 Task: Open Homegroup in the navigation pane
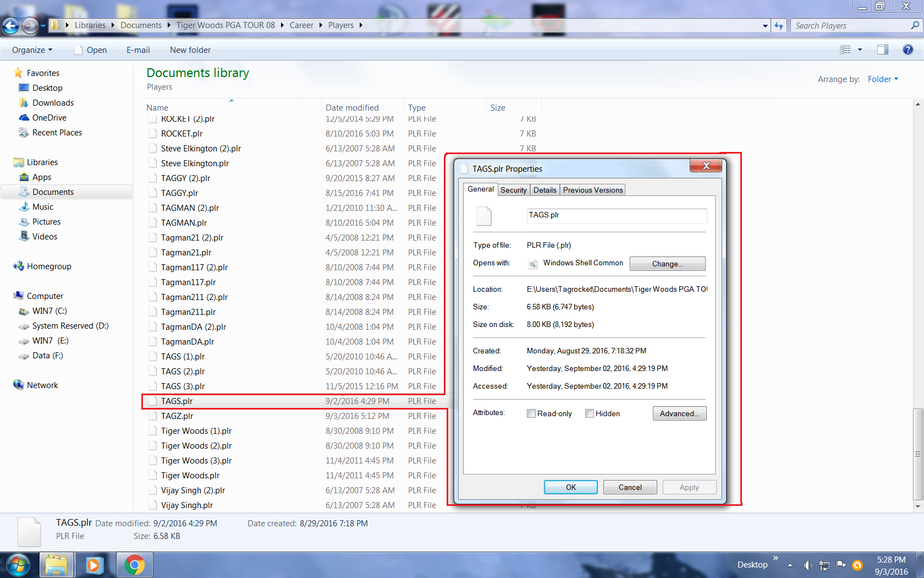49,266
